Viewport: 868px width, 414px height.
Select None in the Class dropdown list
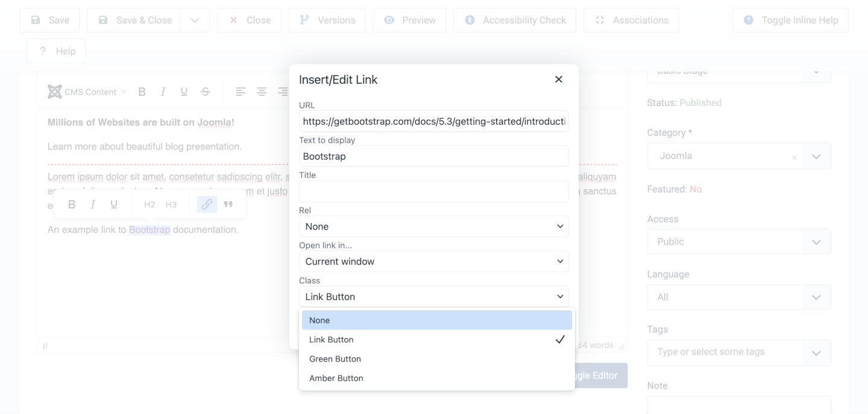point(437,320)
